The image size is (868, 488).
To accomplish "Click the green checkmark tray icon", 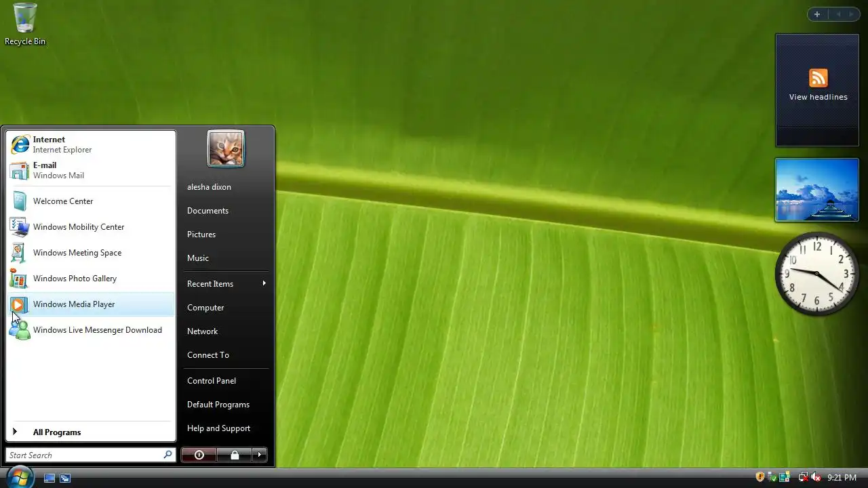I will (x=772, y=477).
